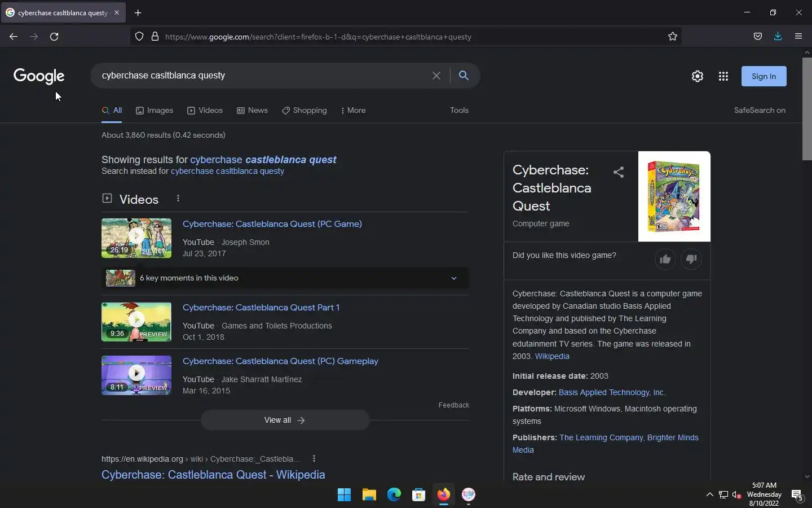
Task: Click the Sign in button
Action: pyautogui.click(x=764, y=76)
